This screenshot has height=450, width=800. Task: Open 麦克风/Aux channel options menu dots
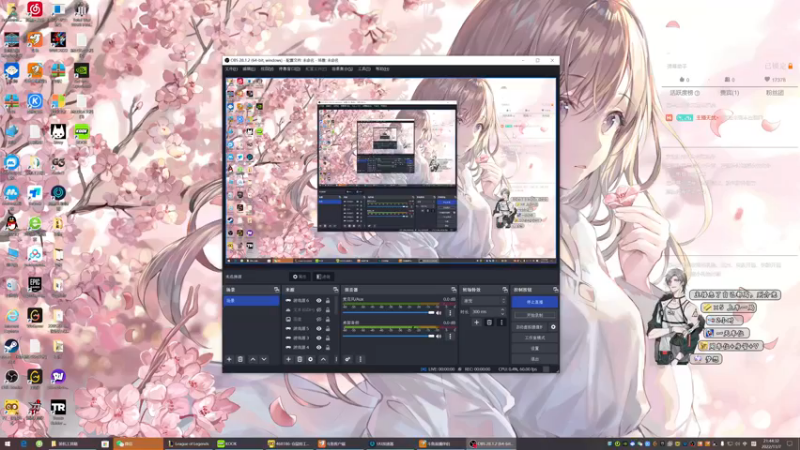450,313
